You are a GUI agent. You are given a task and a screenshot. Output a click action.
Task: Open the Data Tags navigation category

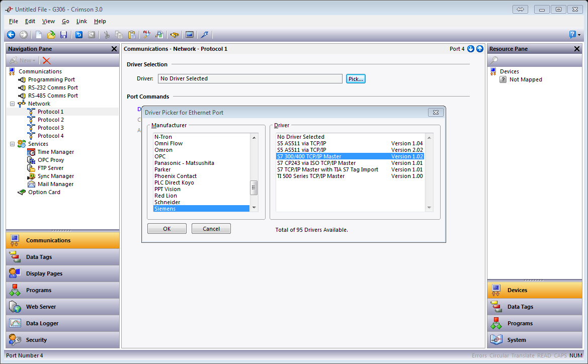(x=63, y=257)
